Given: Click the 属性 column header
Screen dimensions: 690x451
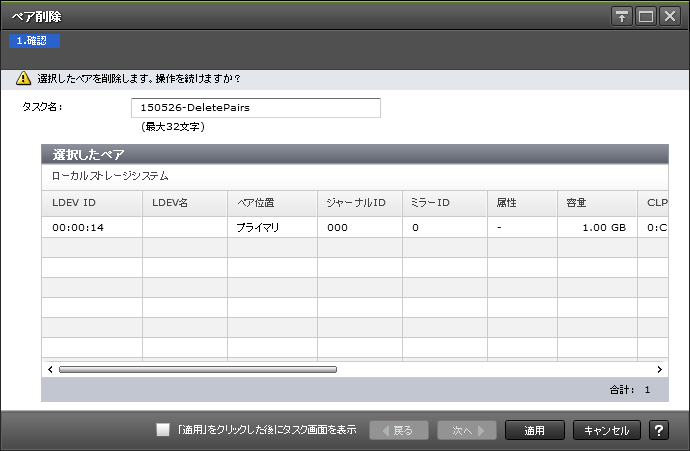Looking at the screenshot, I should pos(522,203).
